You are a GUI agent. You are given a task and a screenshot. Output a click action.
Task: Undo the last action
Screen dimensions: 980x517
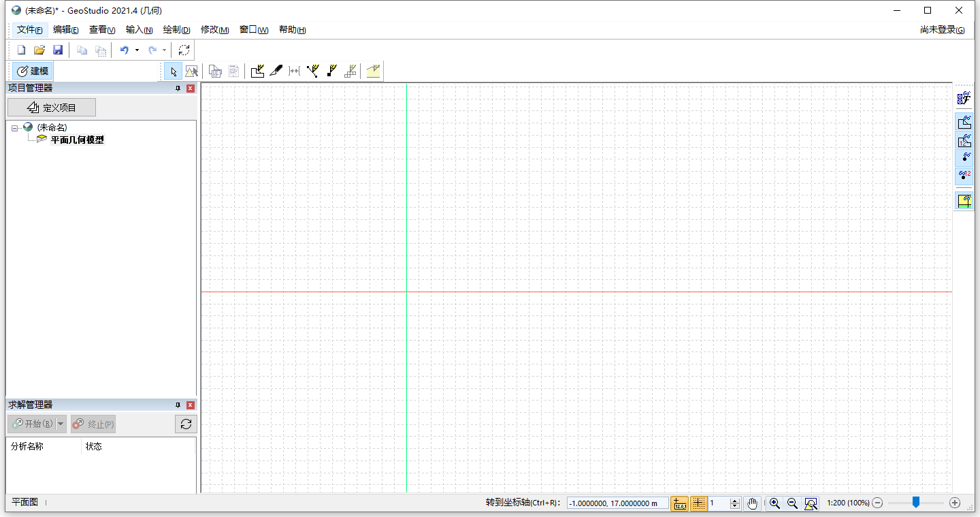tap(124, 50)
